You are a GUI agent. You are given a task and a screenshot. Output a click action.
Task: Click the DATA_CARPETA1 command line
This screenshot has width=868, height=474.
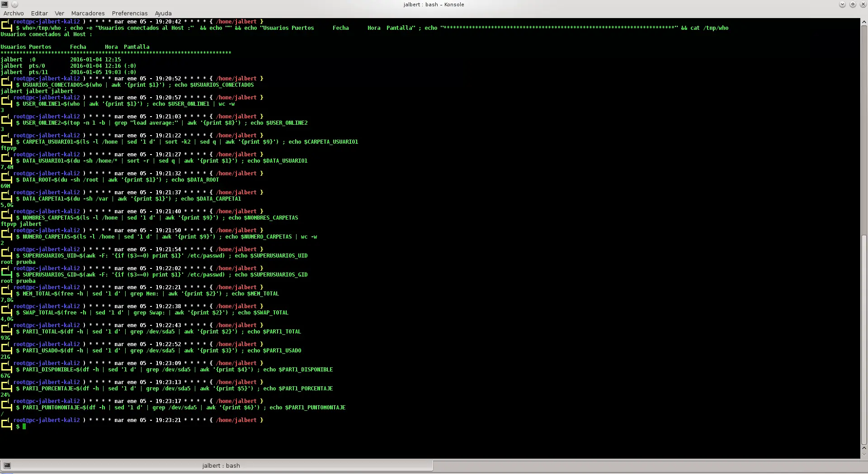128,199
